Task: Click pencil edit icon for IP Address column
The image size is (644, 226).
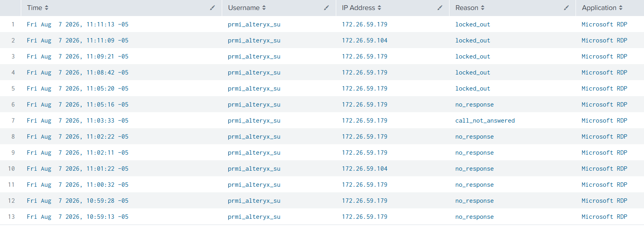Action: (440, 8)
